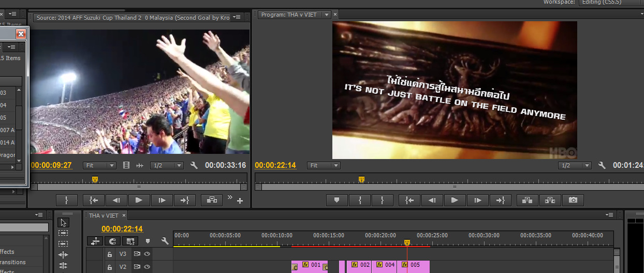Play the Program monitor sequence

(455, 200)
